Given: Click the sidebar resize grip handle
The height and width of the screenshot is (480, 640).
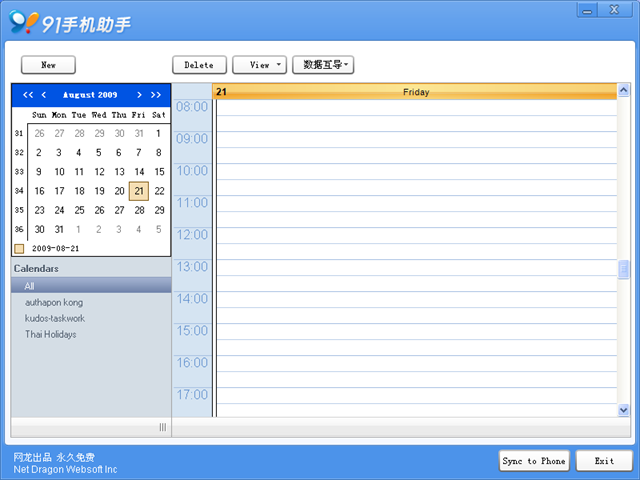Looking at the screenshot, I should (162, 427).
